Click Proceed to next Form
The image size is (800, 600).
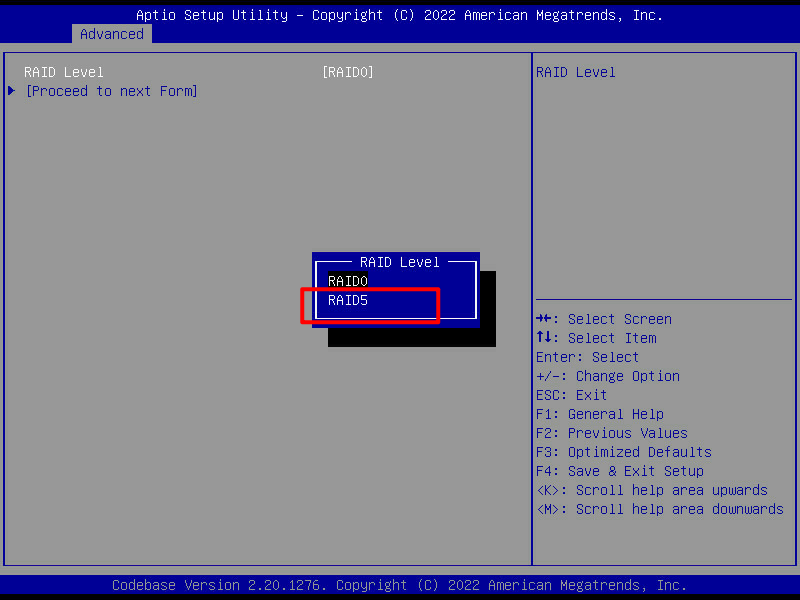pyautogui.click(x=111, y=91)
